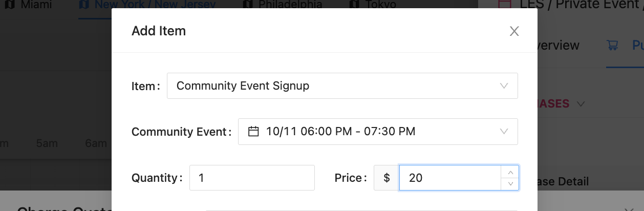
Task: Expand the chevron next to the Purchases heading
Action: point(581,104)
